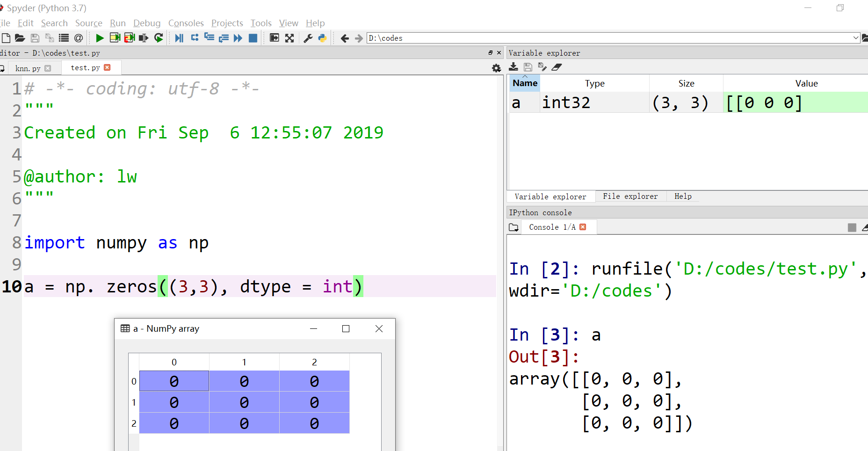Click the save file floppy icon
868x451 pixels.
pos(35,38)
